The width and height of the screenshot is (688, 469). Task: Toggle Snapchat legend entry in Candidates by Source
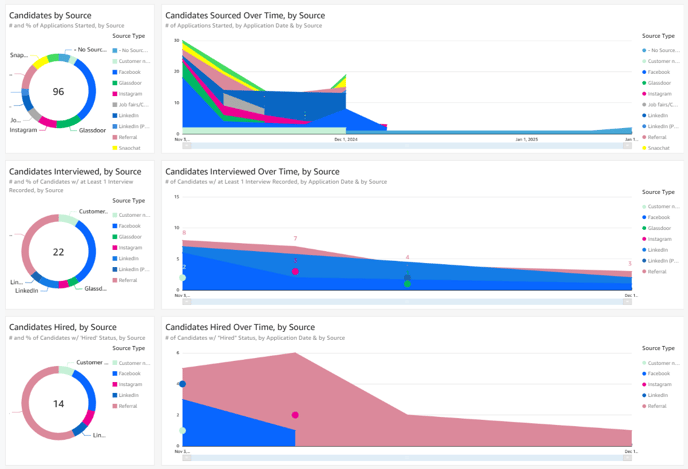127,148
